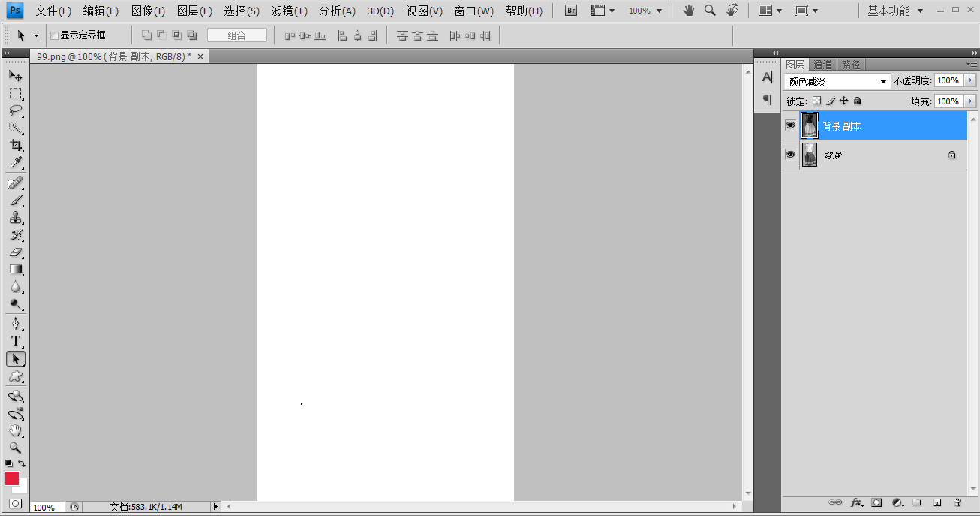
Task: Reset default foreground and background colors
Action: pos(8,463)
